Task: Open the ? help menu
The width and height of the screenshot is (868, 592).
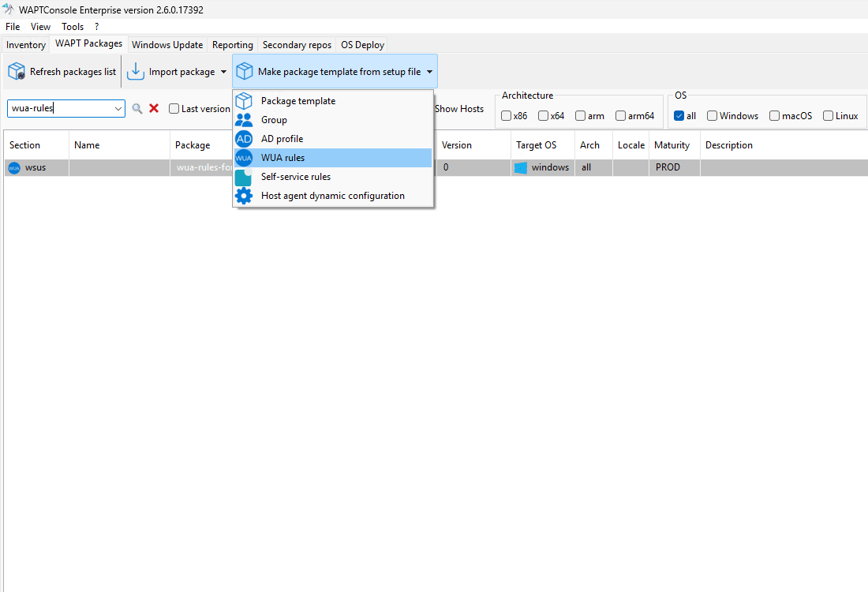Action: [x=97, y=27]
